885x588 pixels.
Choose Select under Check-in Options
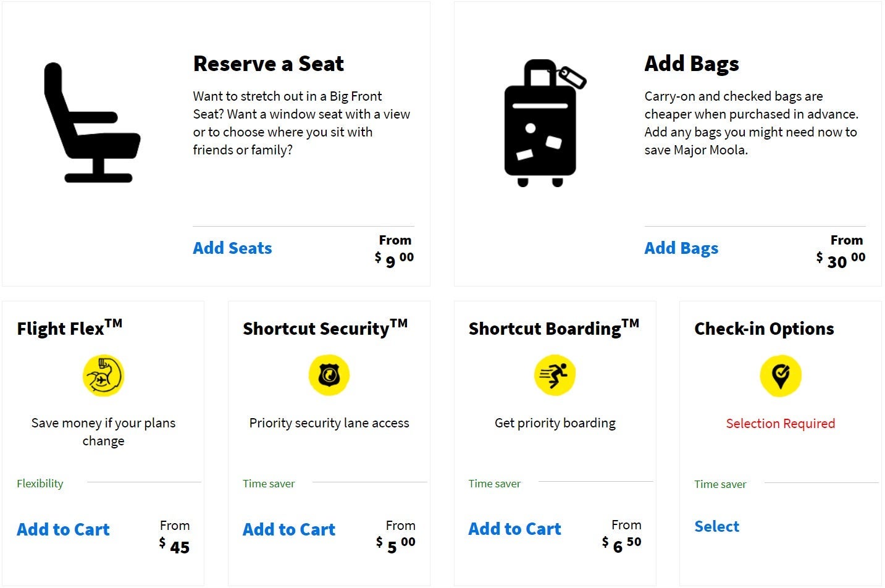coord(716,527)
